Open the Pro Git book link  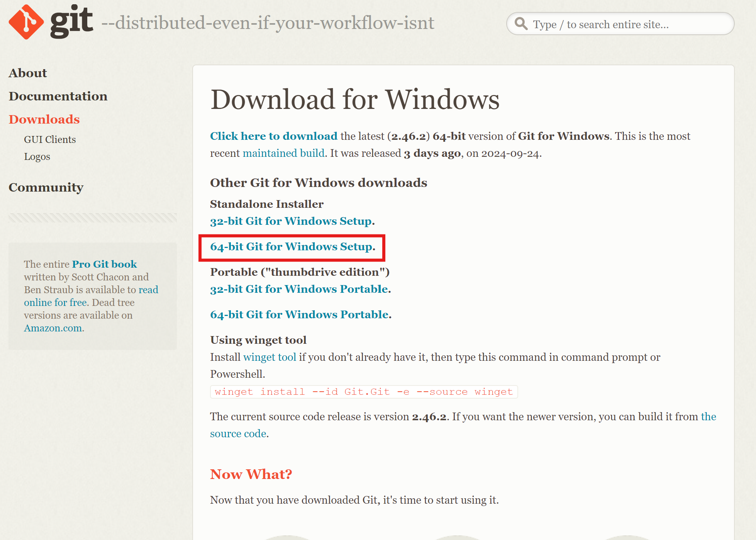(104, 264)
